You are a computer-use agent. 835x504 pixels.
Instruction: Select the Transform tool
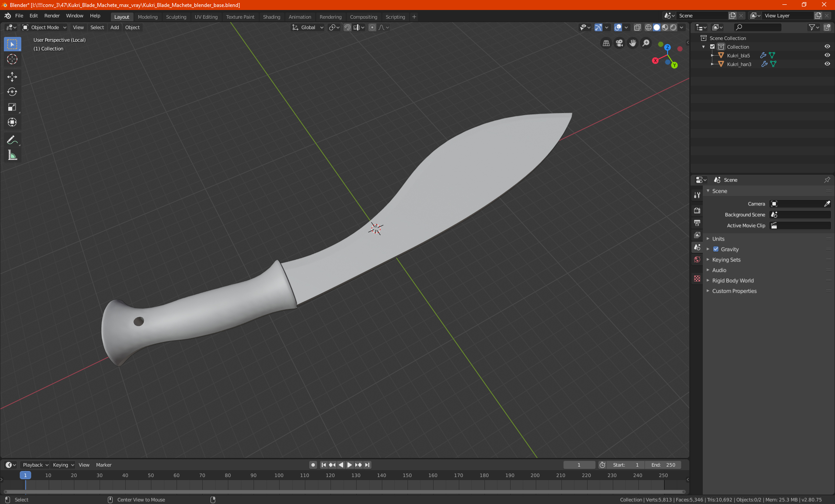(12, 123)
